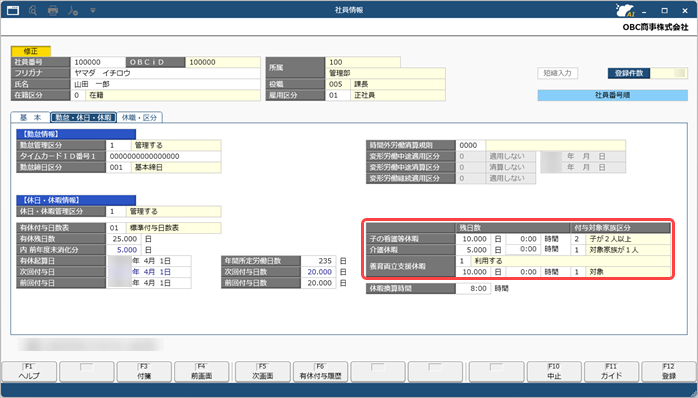698x398 pixels.
Task: Click the 前回付与日数 value 20.000
Action: 319,283
